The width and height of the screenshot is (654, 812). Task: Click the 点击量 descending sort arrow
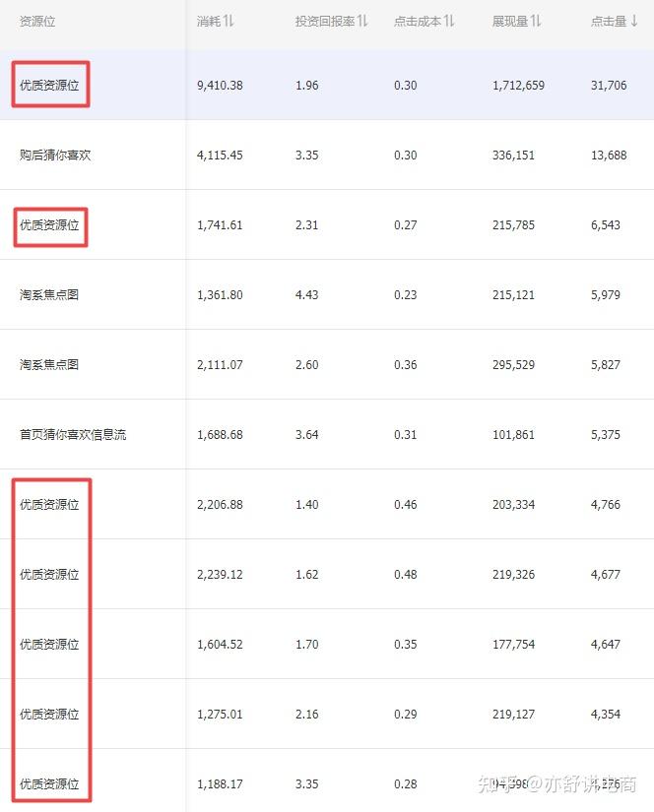point(634,21)
